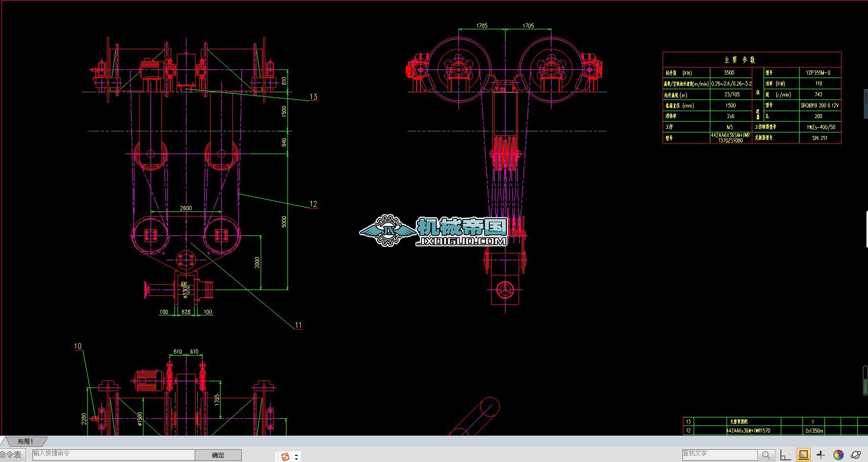This screenshot has height=462, width=868.
Task: Select the 2280 vertical dimension text
Action: (x=84, y=419)
